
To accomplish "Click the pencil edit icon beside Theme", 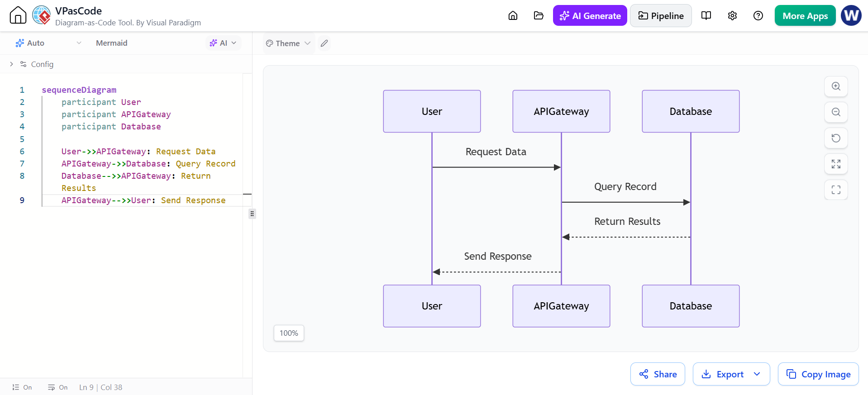I will click(324, 43).
